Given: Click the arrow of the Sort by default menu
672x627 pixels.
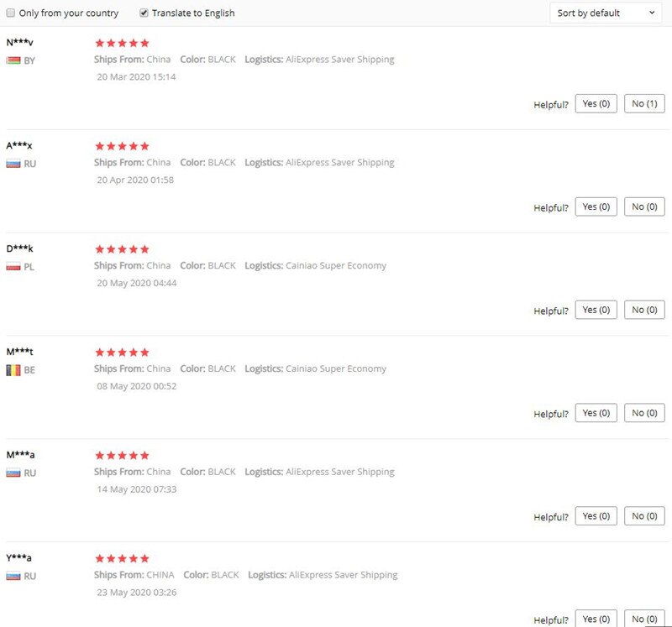Looking at the screenshot, I should (x=652, y=13).
